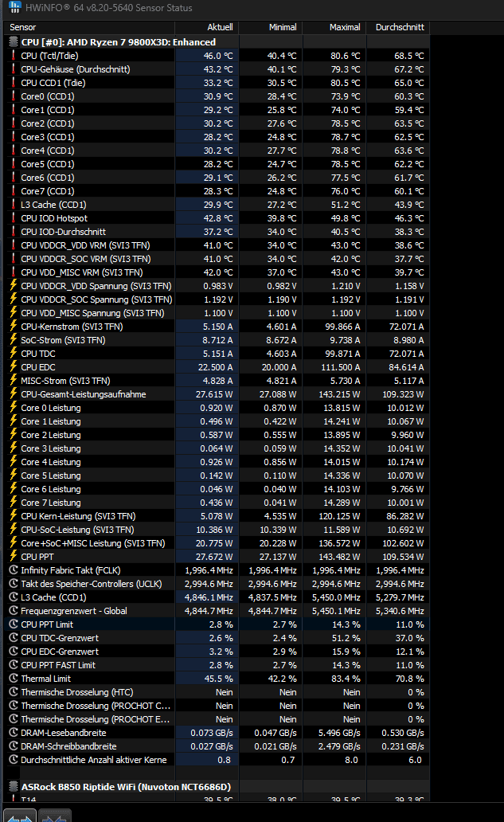Screen dimensions: 504x822
Task: Click the 80.6 °C maximal value of CPU (Tctl/Tdie)
Action: coord(346,56)
